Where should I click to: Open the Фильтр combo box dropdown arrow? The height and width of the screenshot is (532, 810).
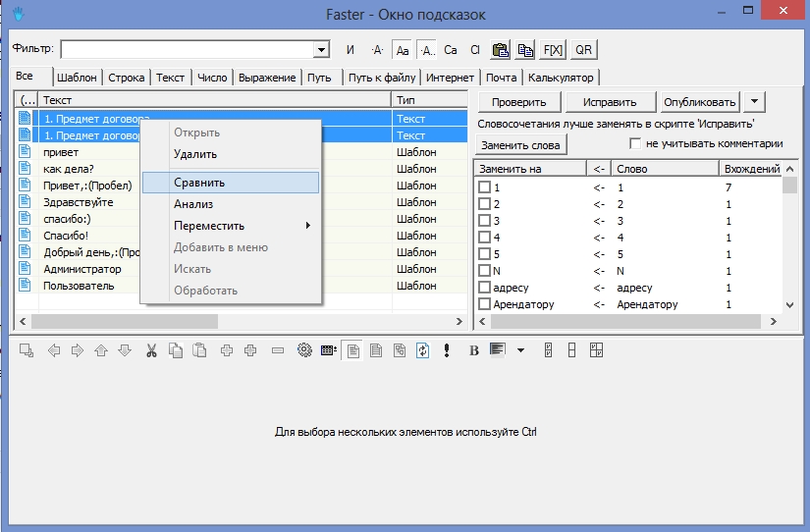coord(321,50)
